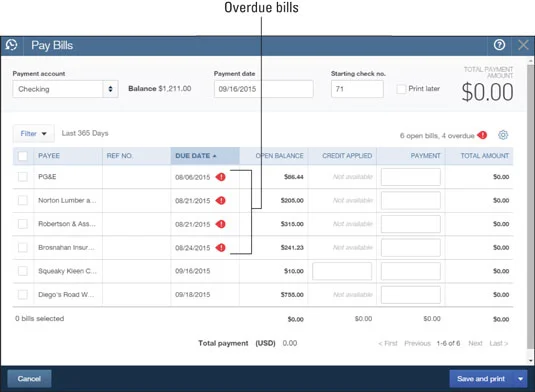Click the Payment date field
The image size is (535, 392).
pos(263,89)
